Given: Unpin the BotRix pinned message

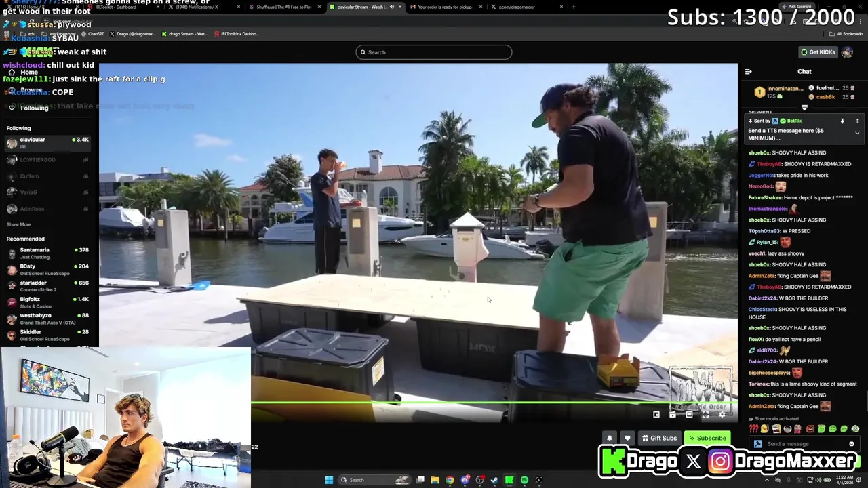Looking at the screenshot, I should pos(842,121).
